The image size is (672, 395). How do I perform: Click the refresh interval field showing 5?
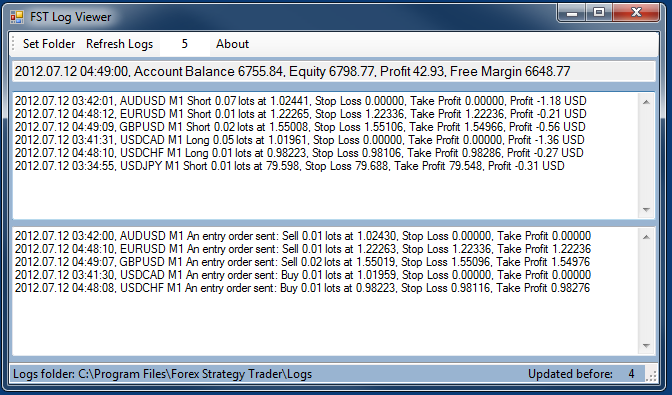(185, 44)
